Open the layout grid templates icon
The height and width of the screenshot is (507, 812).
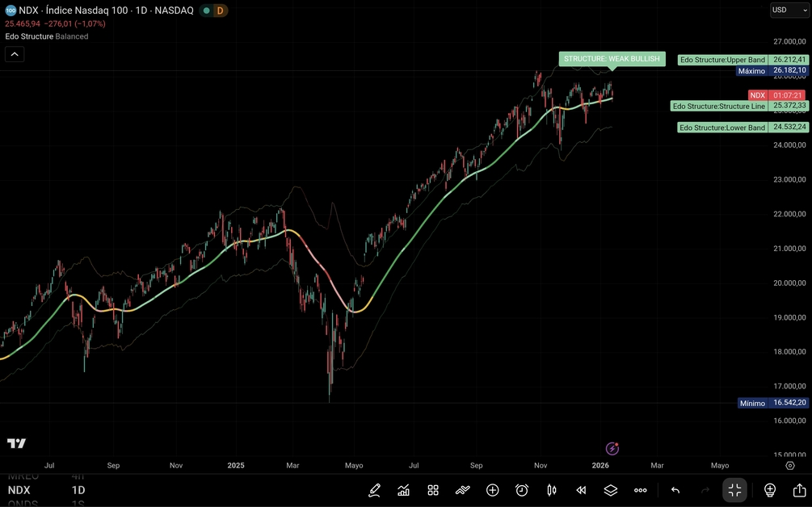coord(433,490)
